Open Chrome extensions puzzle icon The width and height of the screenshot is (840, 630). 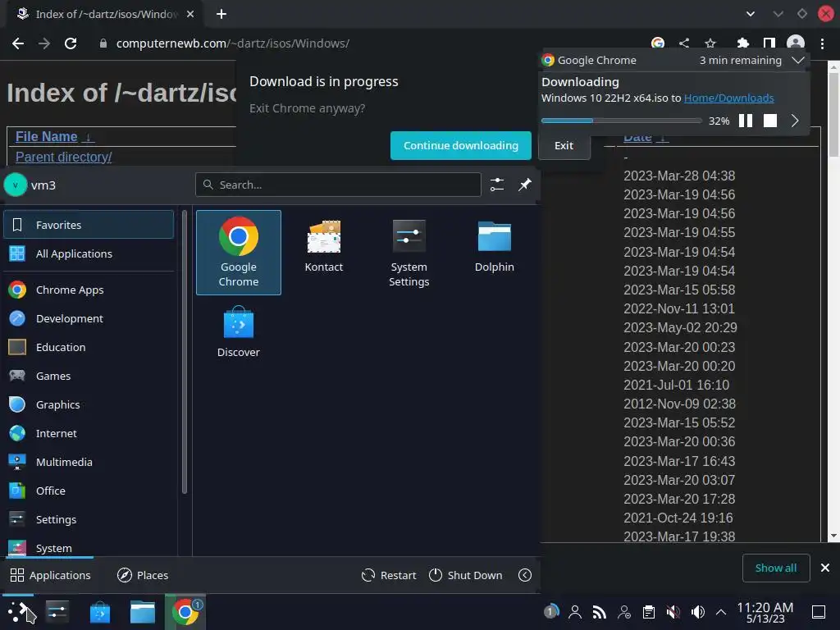(742, 43)
